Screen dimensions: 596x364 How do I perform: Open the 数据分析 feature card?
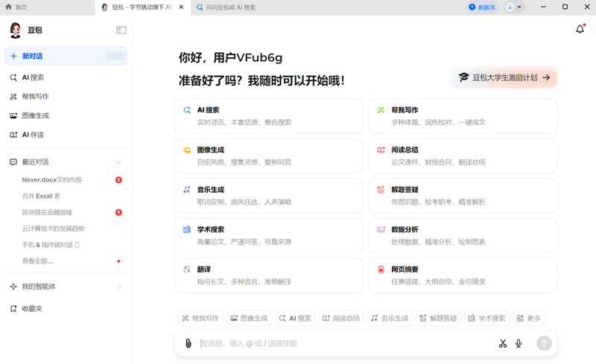click(x=463, y=235)
